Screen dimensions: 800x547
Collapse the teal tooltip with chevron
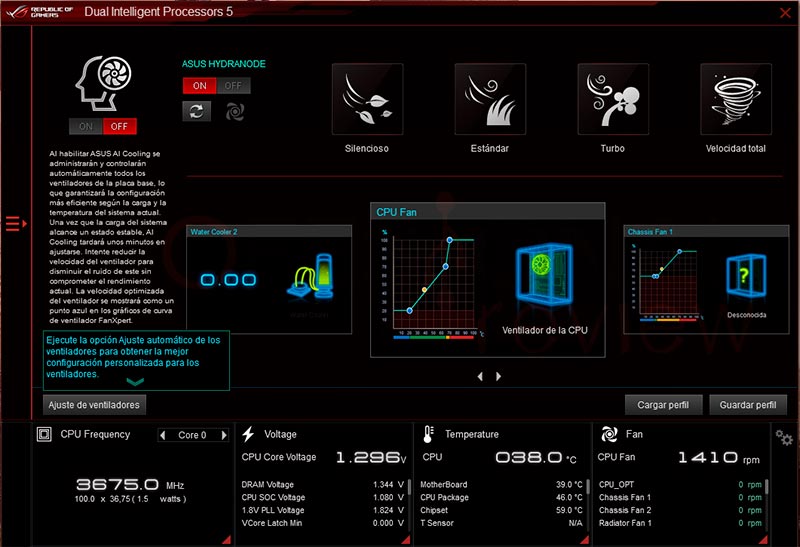pyautogui.click(x=136, y=382)
